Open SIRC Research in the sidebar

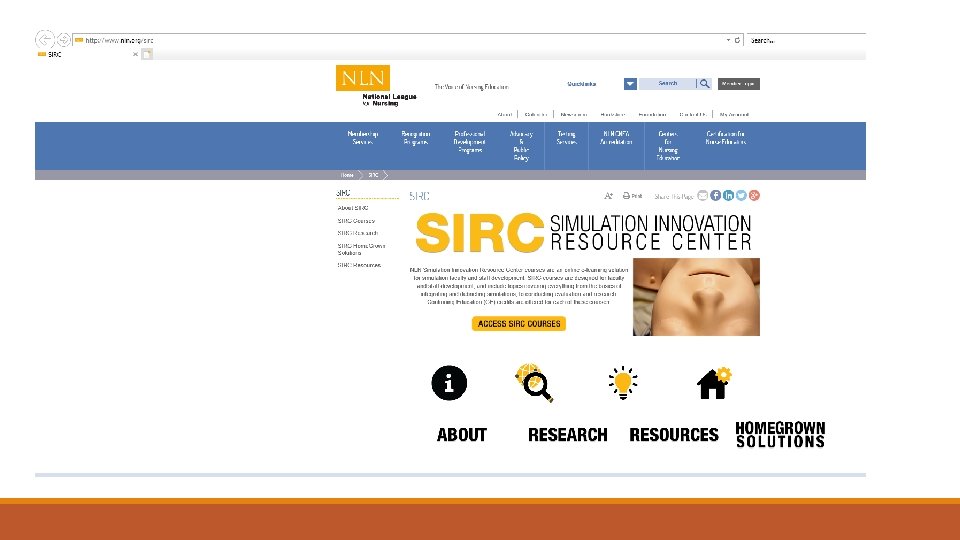click(x=358, y=233)
